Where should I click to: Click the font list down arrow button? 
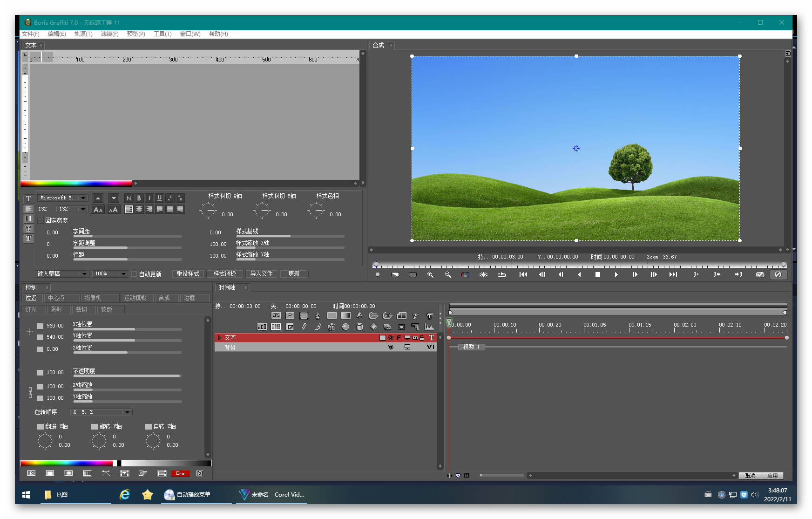tap(114, 198)
